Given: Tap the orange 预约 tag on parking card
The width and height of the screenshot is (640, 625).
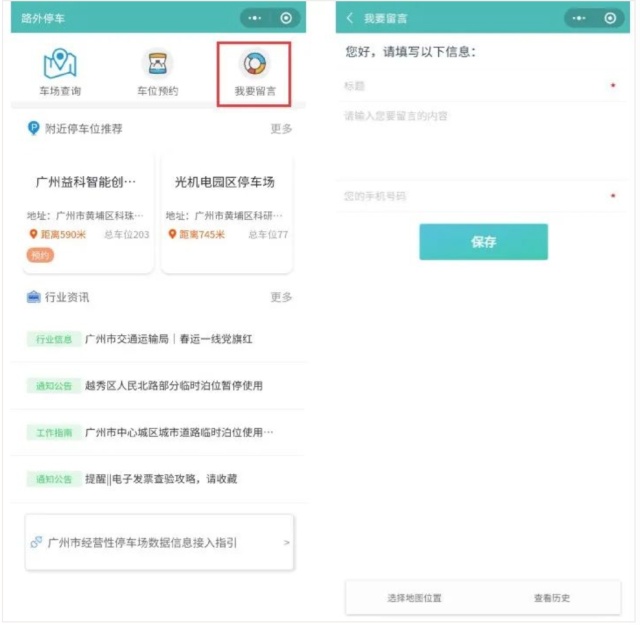Looking at the screenshot, I should (x=40, y=255).
